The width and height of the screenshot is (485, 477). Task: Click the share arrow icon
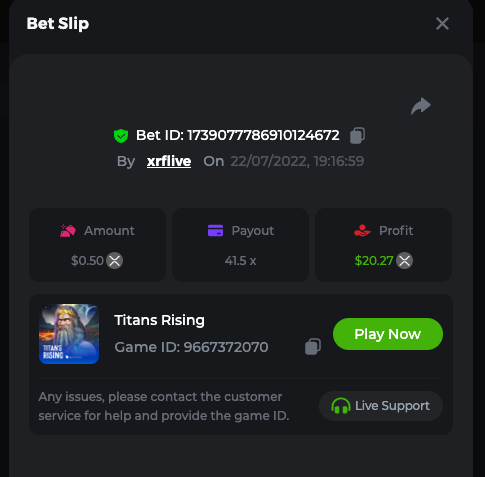[x=421, y=106]
